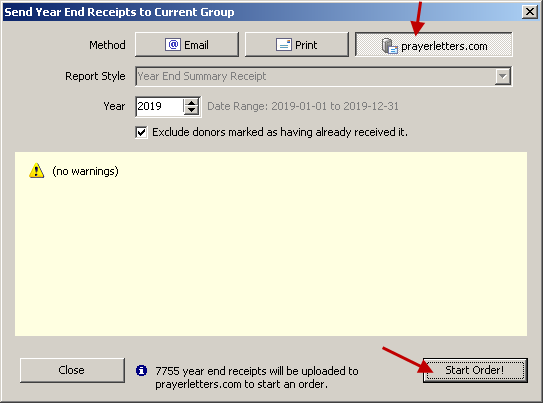Click the blue information icon
The image size is (543, 403).
pyautogui.click(x=141, y=370)
